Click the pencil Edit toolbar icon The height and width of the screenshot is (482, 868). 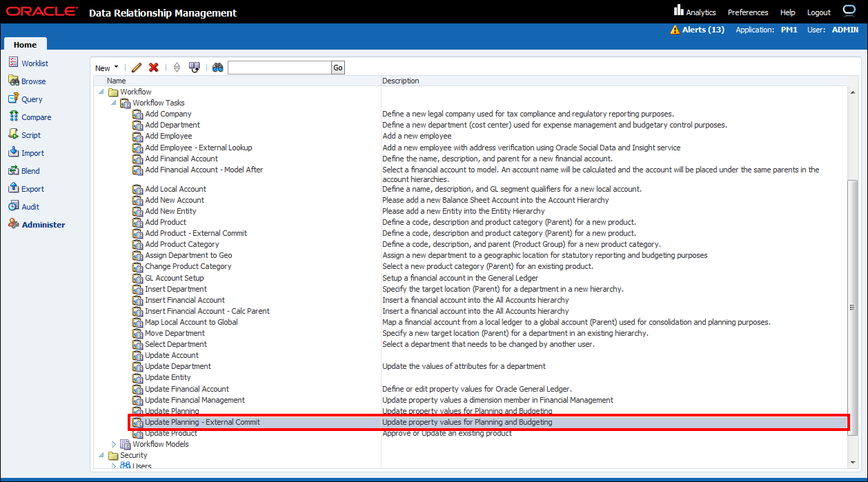137,68
